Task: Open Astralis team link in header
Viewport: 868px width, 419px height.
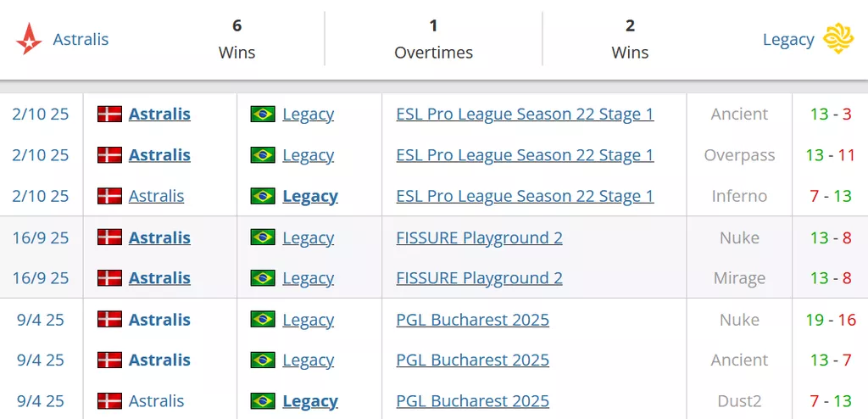Action: pyautogui.click(x=81, y=39)
